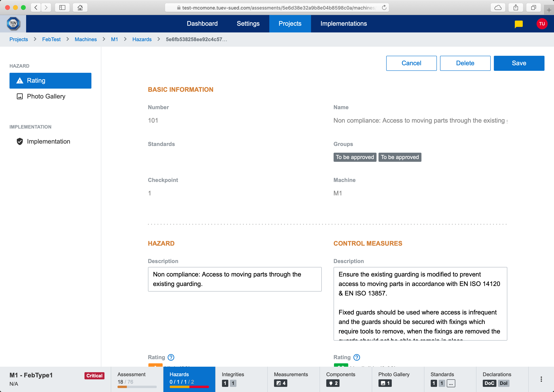Click the hazard Rating help icon
The width and height of the screenshot is (554, 392).
coord(171,357)
